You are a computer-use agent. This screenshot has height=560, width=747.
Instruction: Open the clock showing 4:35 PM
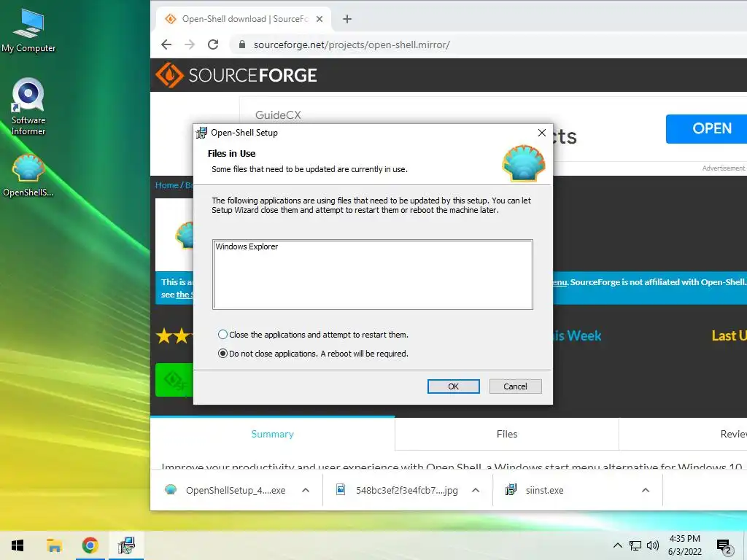[x=684, y=545]
